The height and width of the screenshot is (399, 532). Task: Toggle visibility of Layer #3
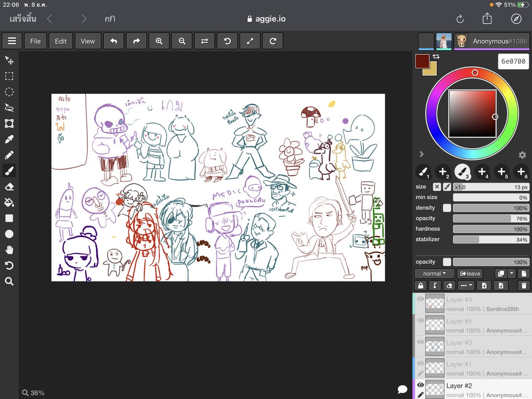(420, 342)
